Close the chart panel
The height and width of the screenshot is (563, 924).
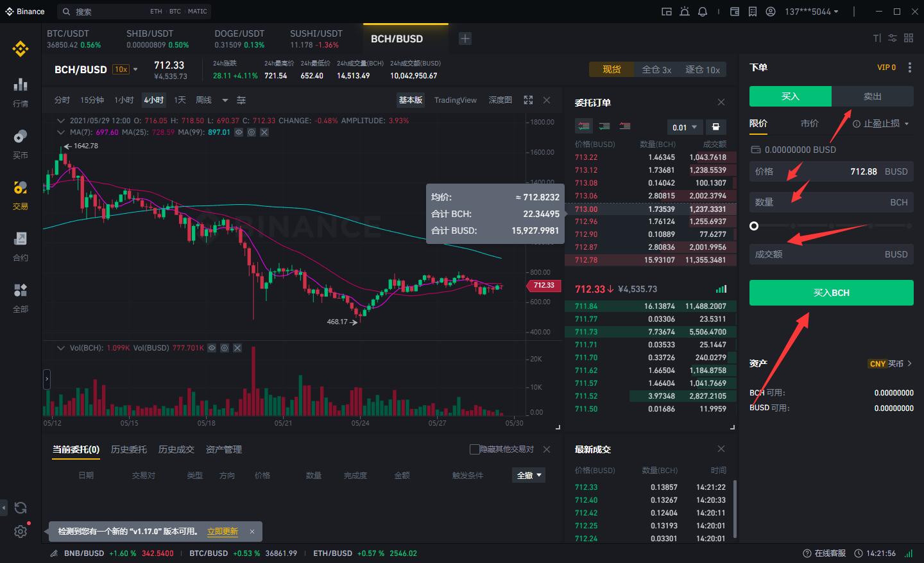click(x=547, y=100)
